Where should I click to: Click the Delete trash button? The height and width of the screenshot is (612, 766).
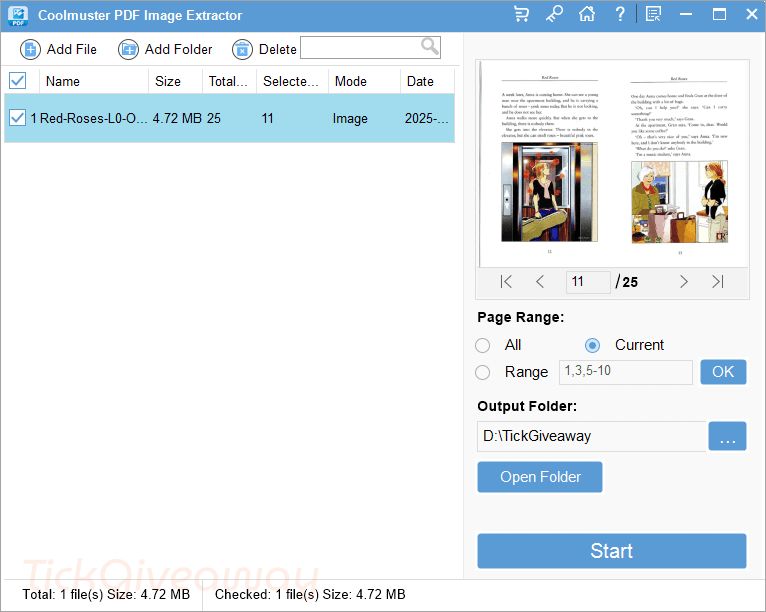[x=264, y=49]
